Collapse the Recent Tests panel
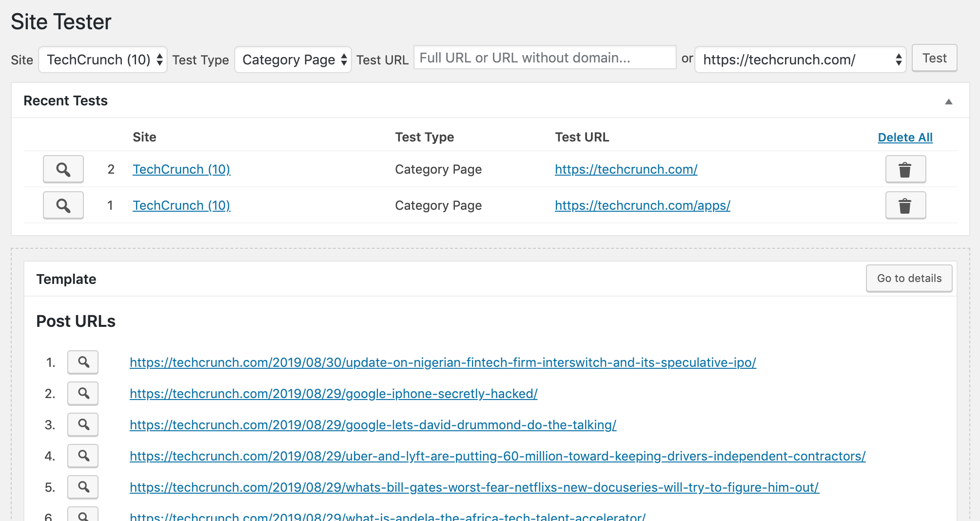This screenshot has height=521, width=980. coord(949,101)
